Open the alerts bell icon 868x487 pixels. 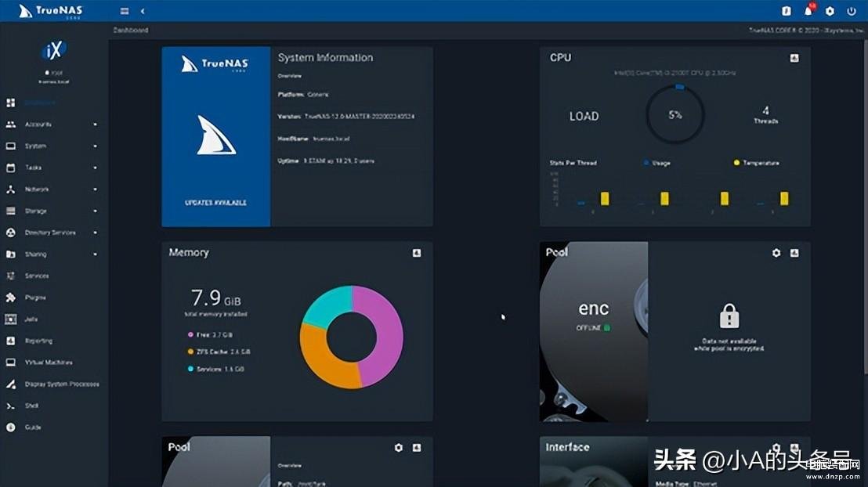808,10
